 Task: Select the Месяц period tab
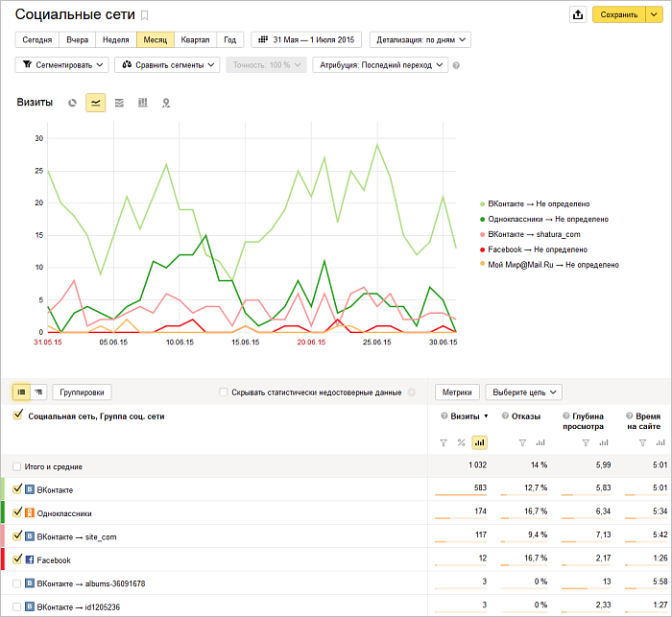click(x=156, y=40)
